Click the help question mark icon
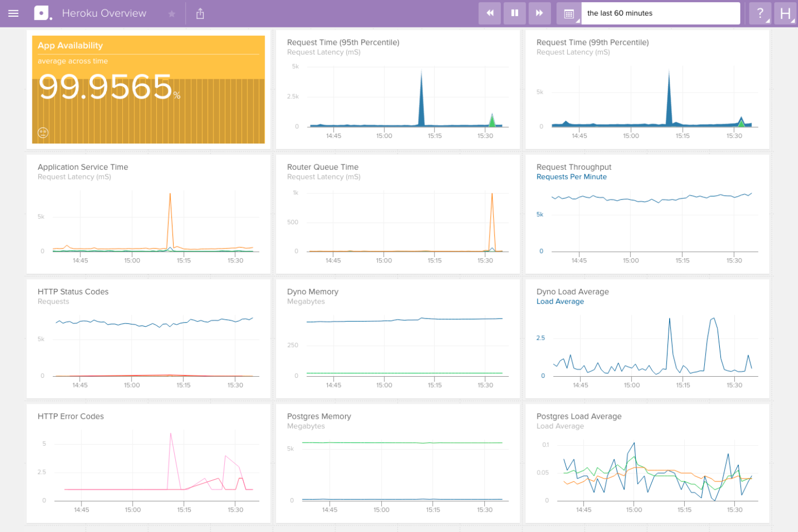The width and height of the screenshot is (798, 532). tap(759, 13)
